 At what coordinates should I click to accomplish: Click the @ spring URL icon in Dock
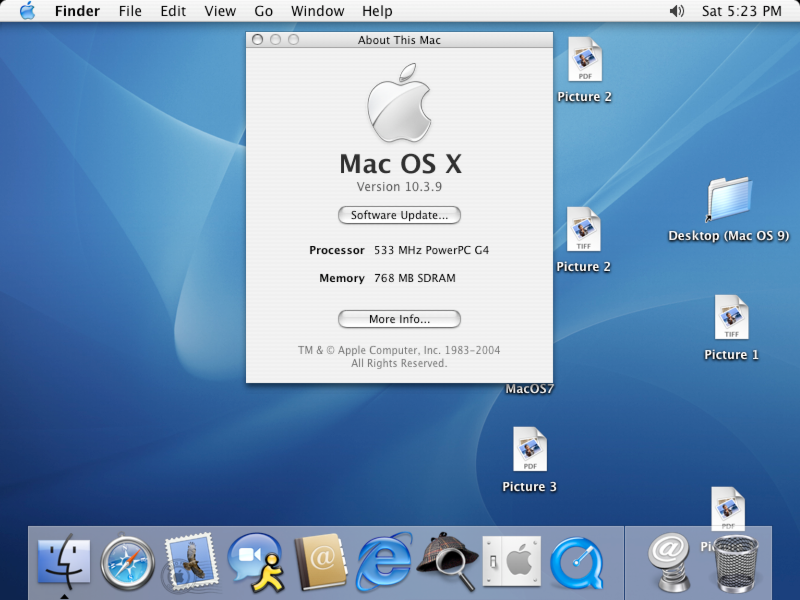click(x=668, y=561)
